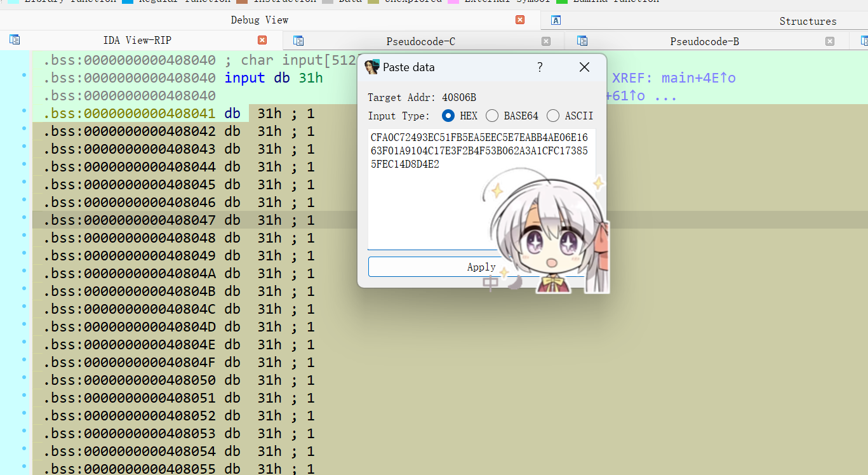Click the margin dot at address 408047
868x475 pixels.
(x=24, y=218)
